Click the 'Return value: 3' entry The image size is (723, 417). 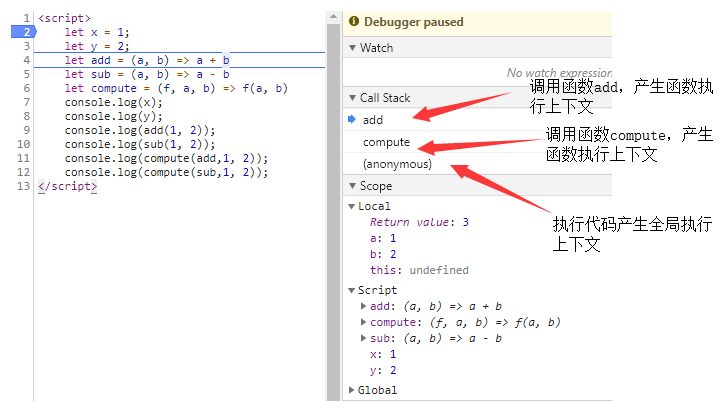(419, 222)
